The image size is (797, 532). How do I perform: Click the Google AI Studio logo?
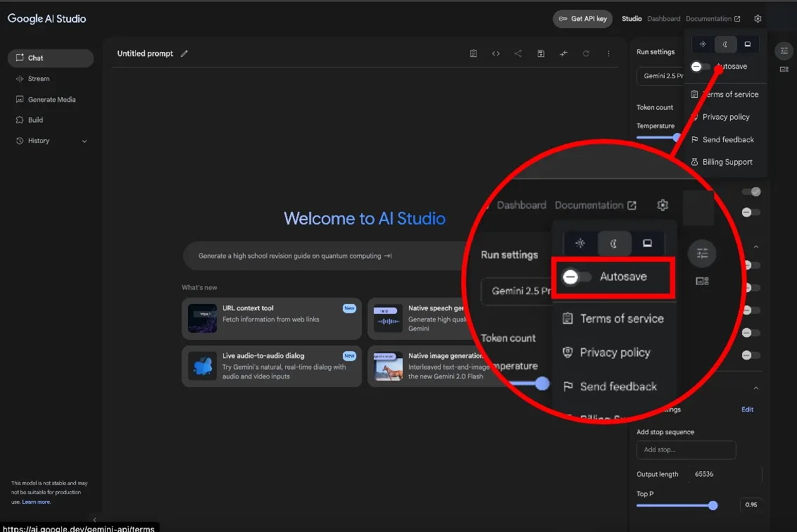pos(46,19)
